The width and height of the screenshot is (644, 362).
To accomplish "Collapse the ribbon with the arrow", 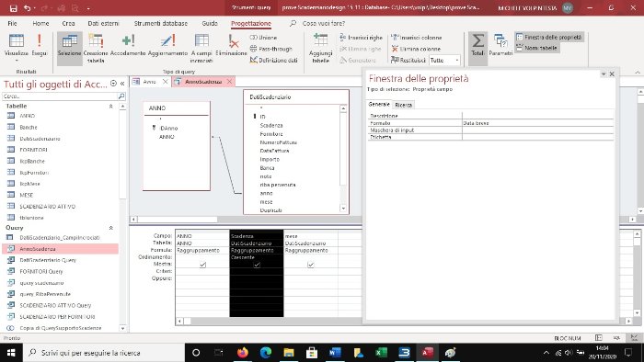I will point(638,73).
